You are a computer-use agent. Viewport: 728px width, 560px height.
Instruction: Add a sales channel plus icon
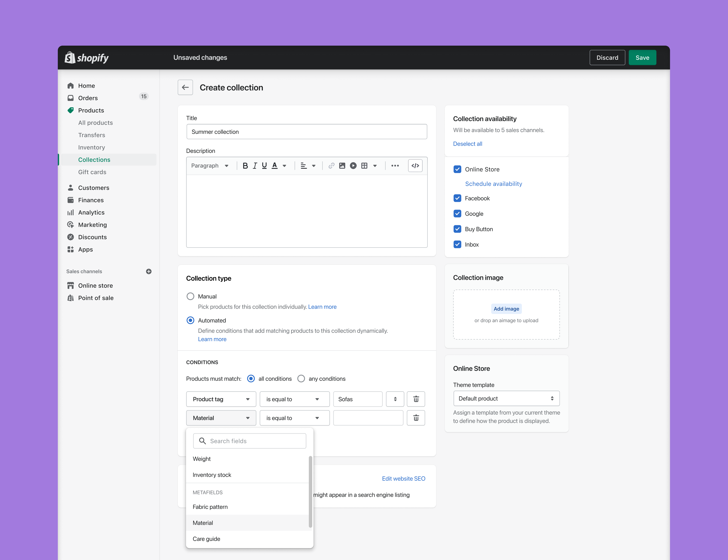click(x=149, y=271)
